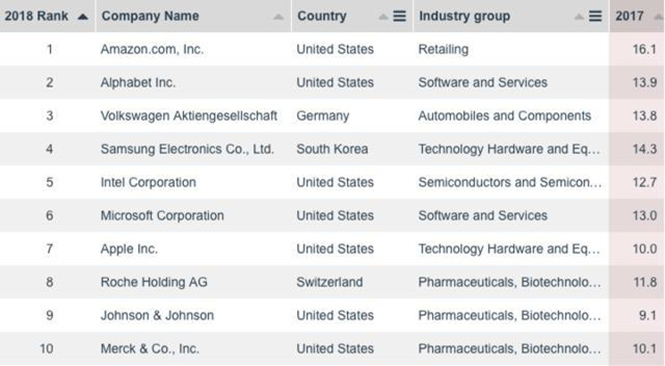Screen dimensions: 665x366
Task: Select the Country column header label
Action: (x=322, y=16)
